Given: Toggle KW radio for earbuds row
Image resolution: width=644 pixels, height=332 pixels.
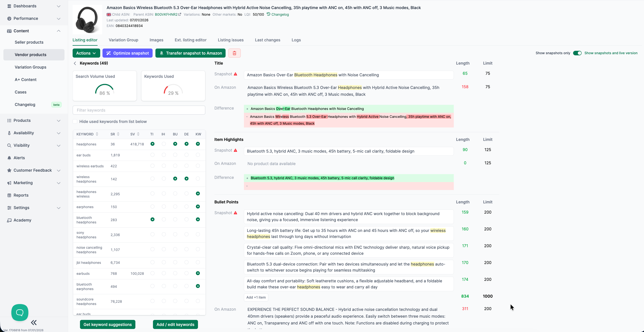Looking at the screenshot, I should pyautogui.click(x=198, y=273).
